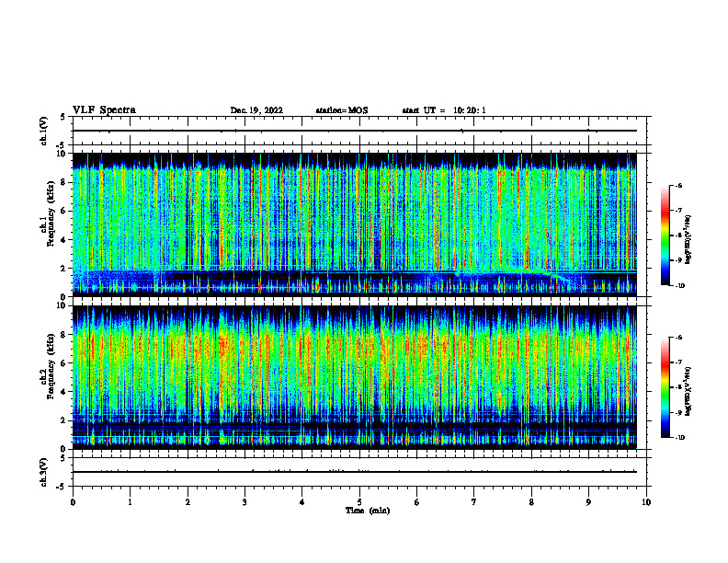Click the "-6" label on ch.1 colorbar

point(678,186)
